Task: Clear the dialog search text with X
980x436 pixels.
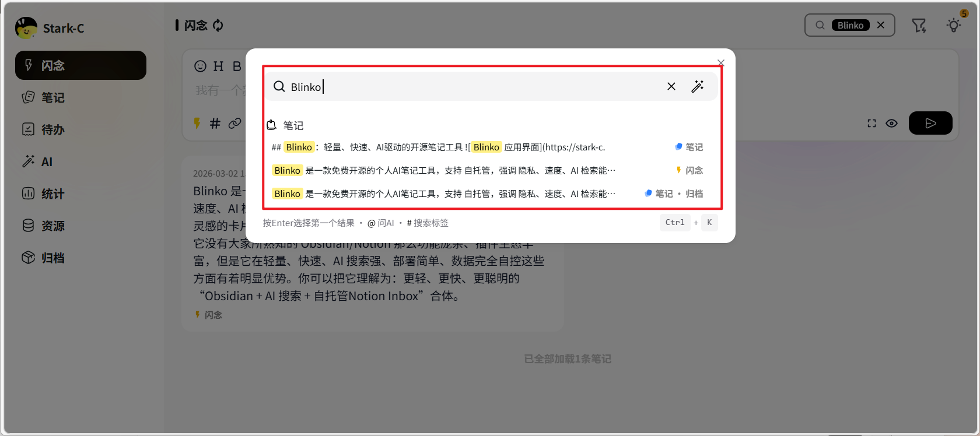Action: [x=671, y=86]
